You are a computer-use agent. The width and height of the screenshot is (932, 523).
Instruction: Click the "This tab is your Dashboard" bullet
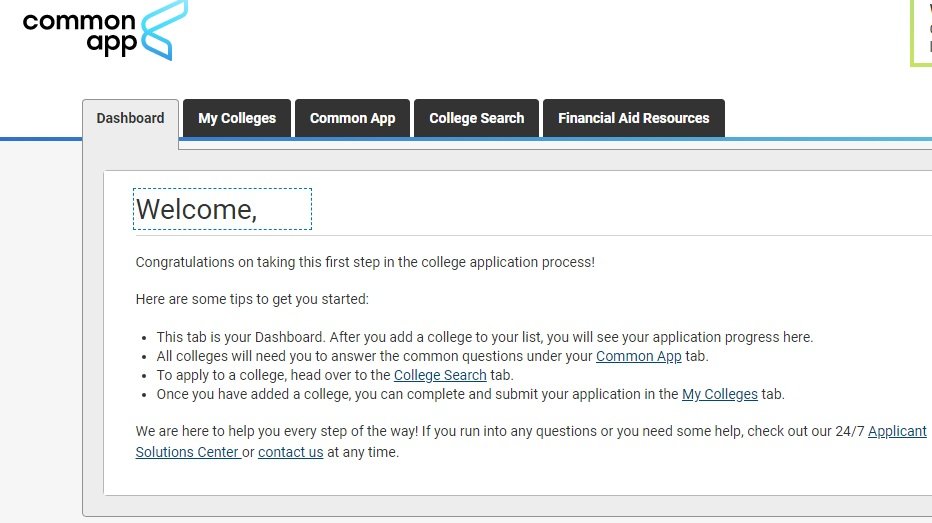click(484, 337)
